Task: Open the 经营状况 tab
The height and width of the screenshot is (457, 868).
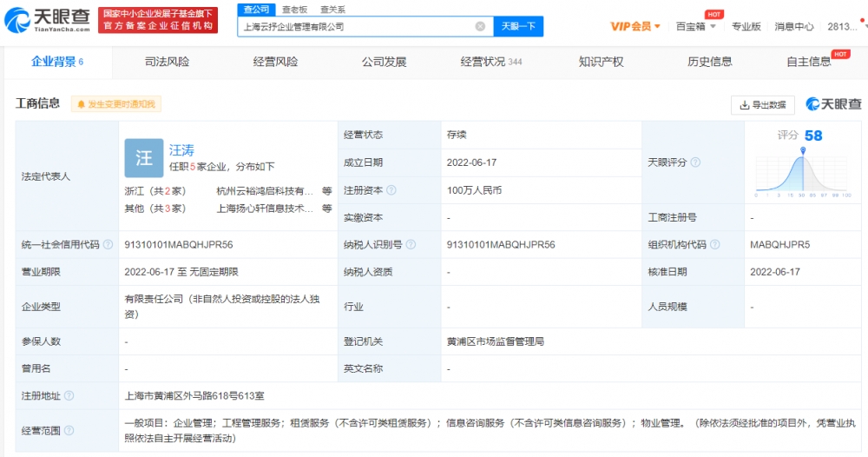Action: [491, 62]
